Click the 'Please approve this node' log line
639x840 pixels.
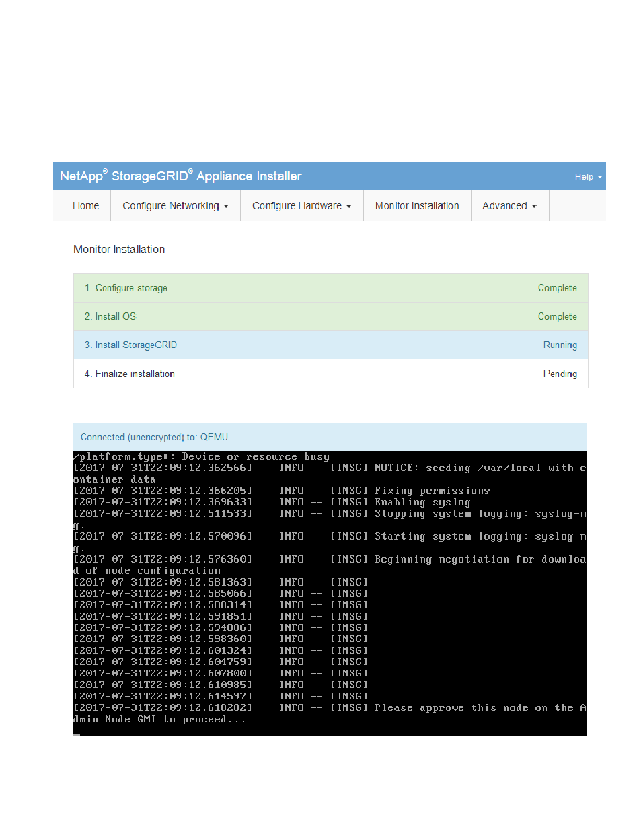(330, 713)
